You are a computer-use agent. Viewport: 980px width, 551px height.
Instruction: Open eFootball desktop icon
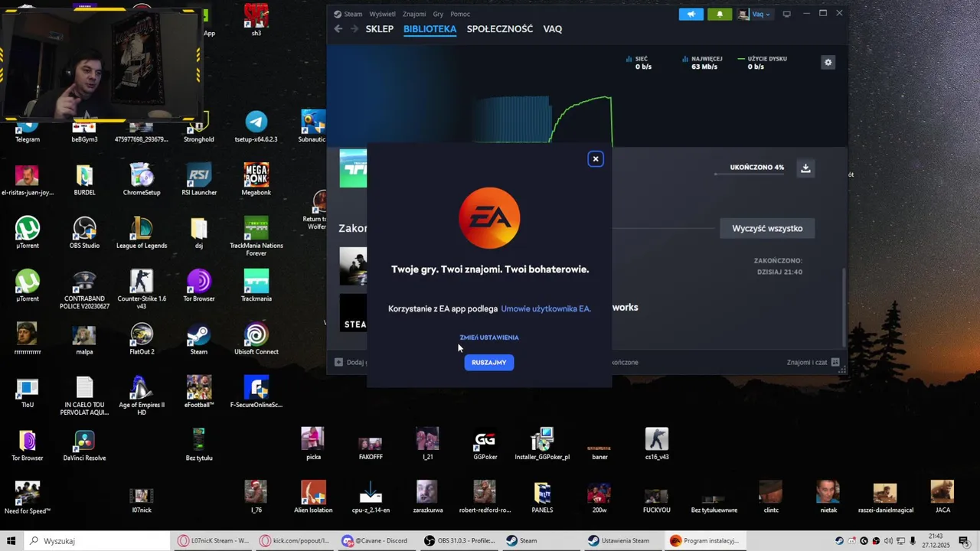coord(198,392)
